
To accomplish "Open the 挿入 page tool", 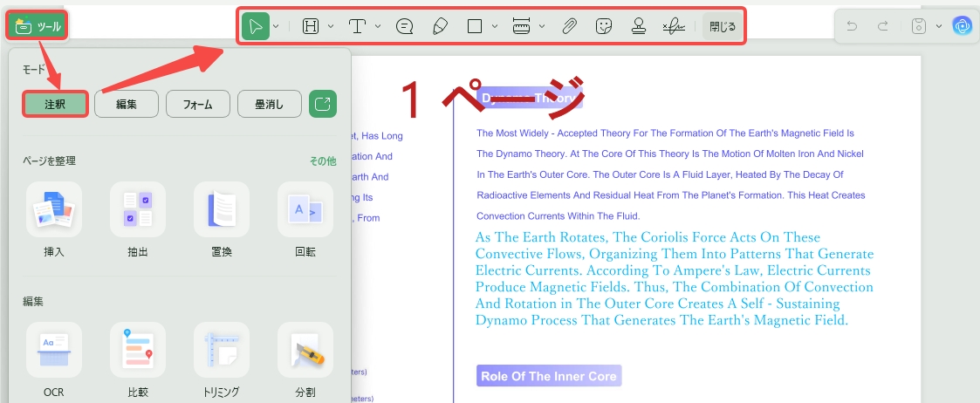I will (54, 209).
